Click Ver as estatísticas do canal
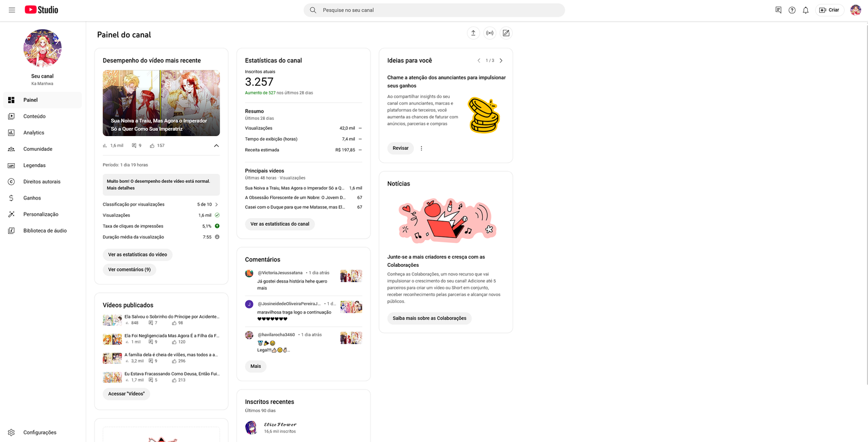868x442 pixels. [280, 224]
